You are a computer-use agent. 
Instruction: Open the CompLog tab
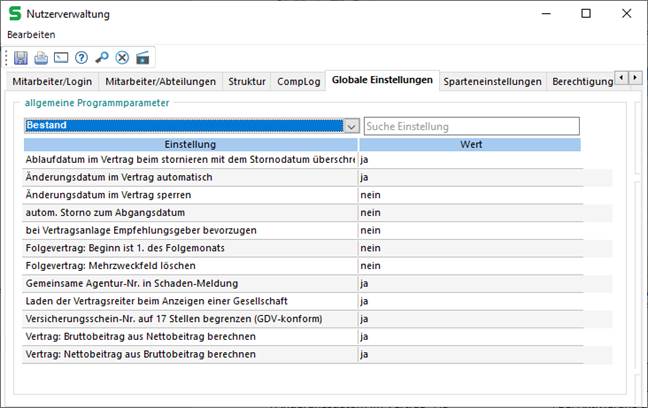click(x=299, y=81)
